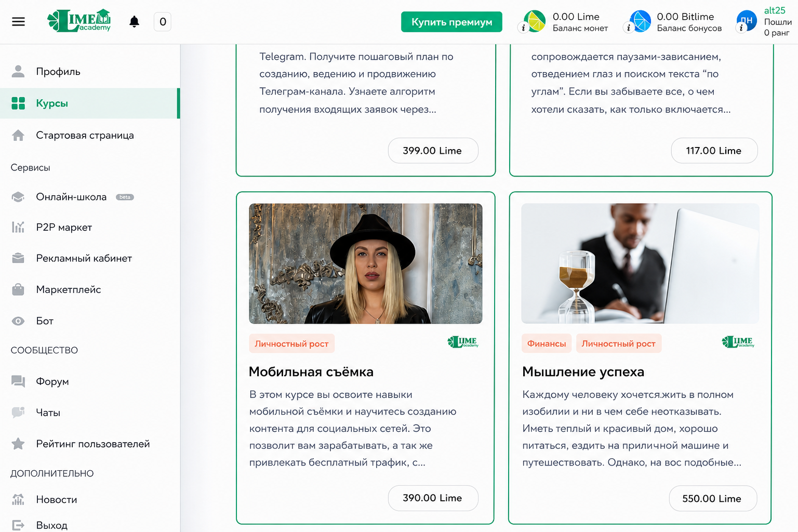
Task: Click Личностный рост tag on Мобильная съёмка card
Action: pyautogui.click(x=291, y=344)
